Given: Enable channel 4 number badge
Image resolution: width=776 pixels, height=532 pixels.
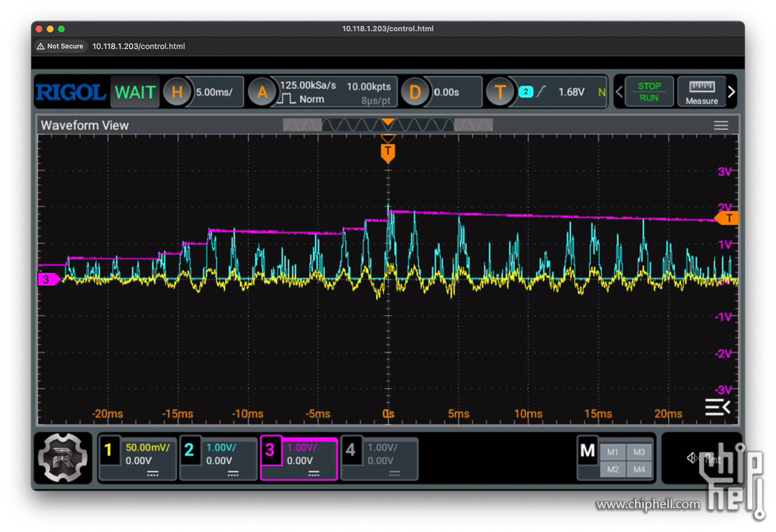Looking at the screenshot, I should click(351, 450).
